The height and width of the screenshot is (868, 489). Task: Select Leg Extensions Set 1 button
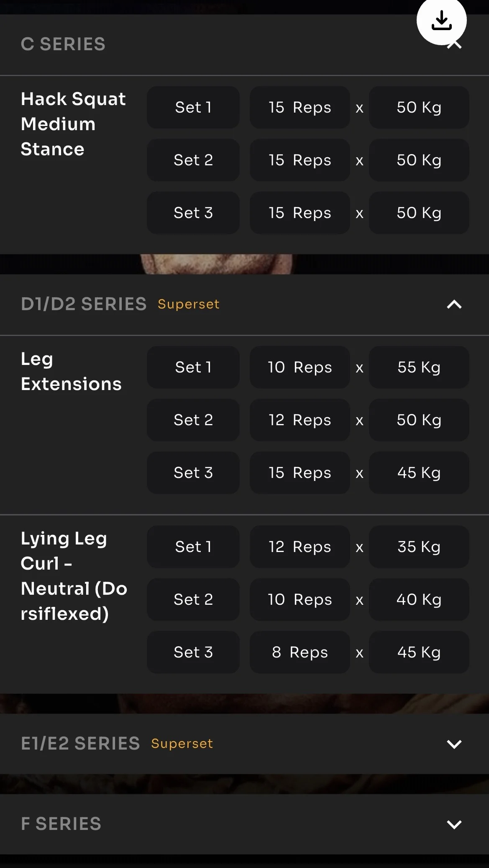click(x=193, y=367)
